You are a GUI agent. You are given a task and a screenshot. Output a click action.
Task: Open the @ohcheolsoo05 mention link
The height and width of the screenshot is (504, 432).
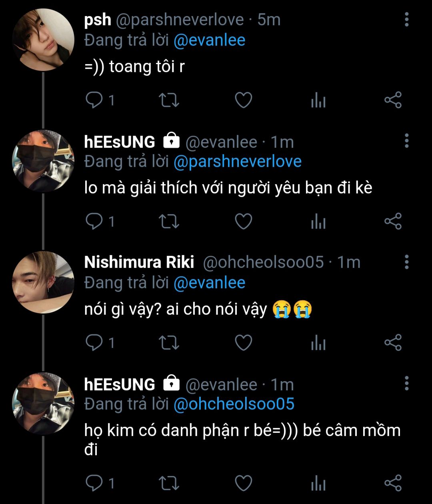pos(234,404)
